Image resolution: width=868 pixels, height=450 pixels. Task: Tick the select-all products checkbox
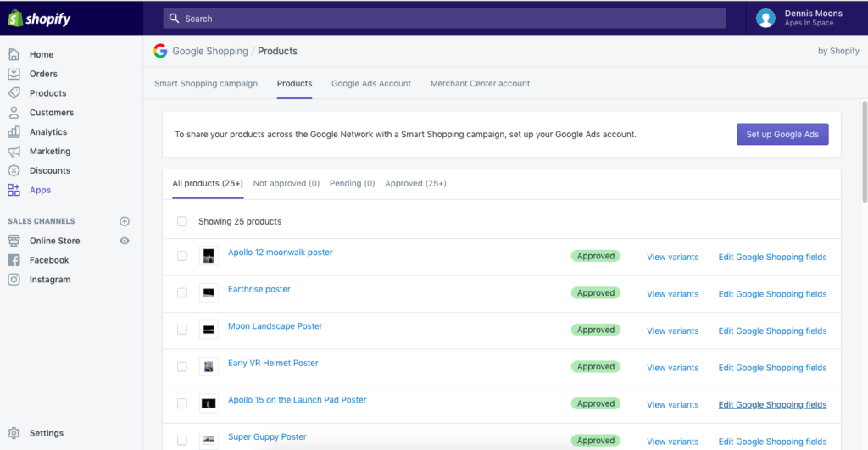point(181,221)
